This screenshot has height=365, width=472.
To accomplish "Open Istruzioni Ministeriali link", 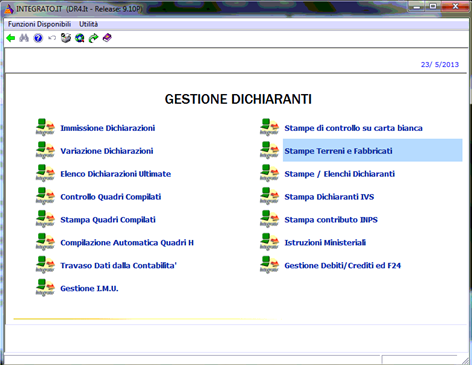I will point(325,243).
